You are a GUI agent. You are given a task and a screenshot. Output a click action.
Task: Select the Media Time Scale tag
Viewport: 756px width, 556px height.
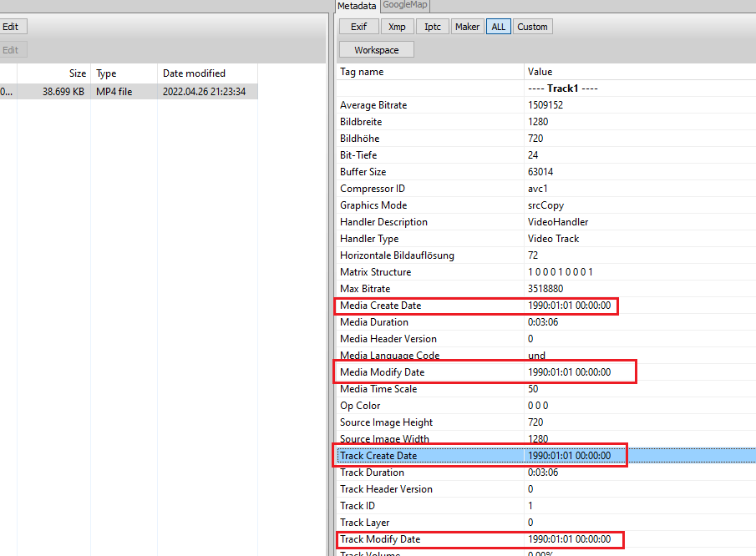coord(546,389)
